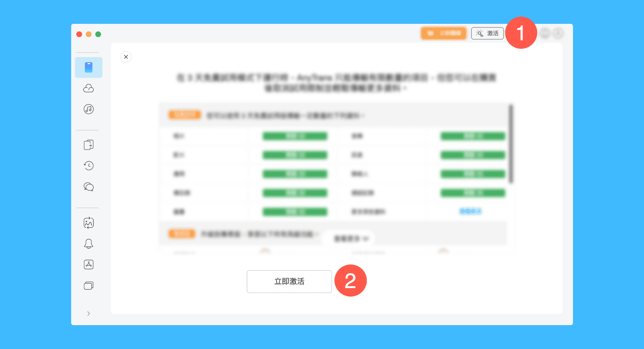Image resolution: width=644 pixels, height=349 pixels.
Task: Expand the sidebar with the bottom chevron
Action: [x=89, y=314]
